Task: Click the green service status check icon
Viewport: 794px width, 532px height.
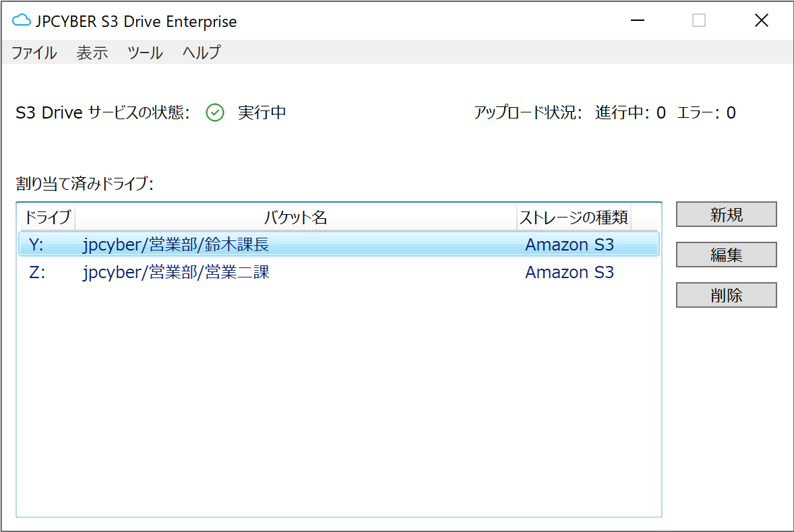Action: click(215, 112)
